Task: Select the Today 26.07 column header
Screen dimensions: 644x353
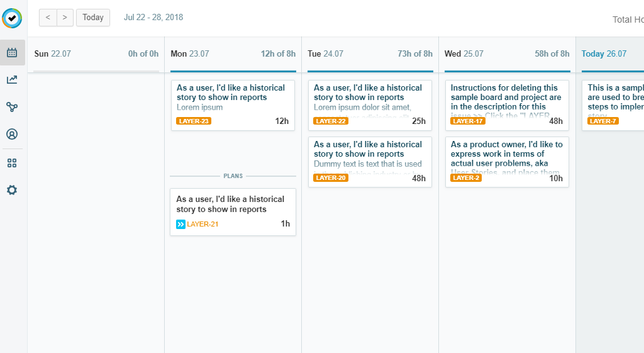Action: pos(604,54)
